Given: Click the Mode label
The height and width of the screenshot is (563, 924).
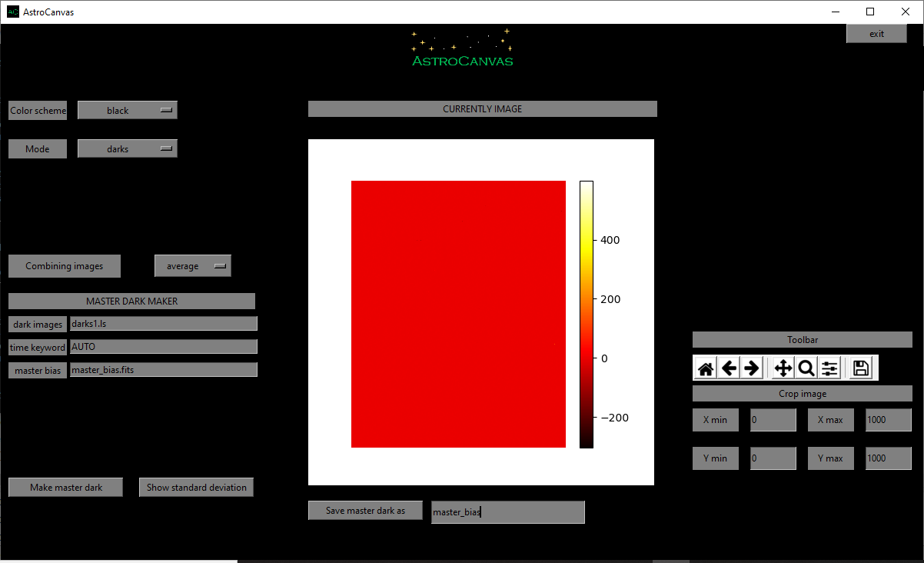Looking at the screenshot, I should (38, 148).
